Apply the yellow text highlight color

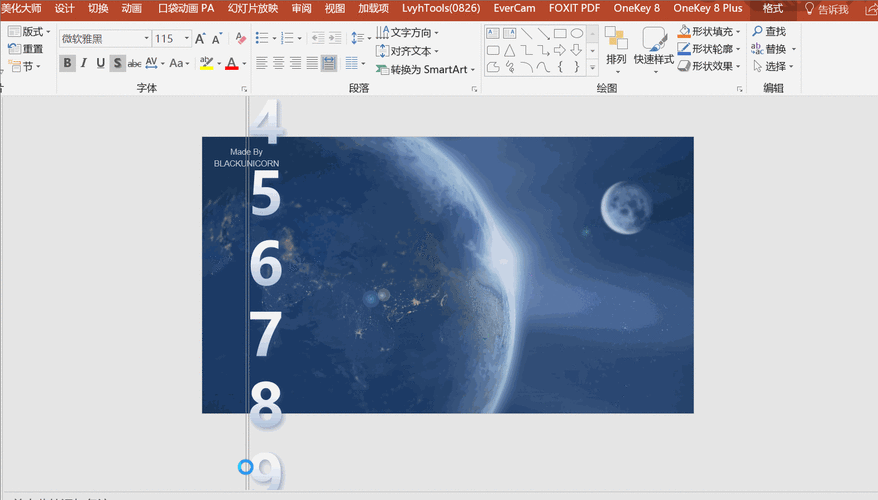click(206, 63)
